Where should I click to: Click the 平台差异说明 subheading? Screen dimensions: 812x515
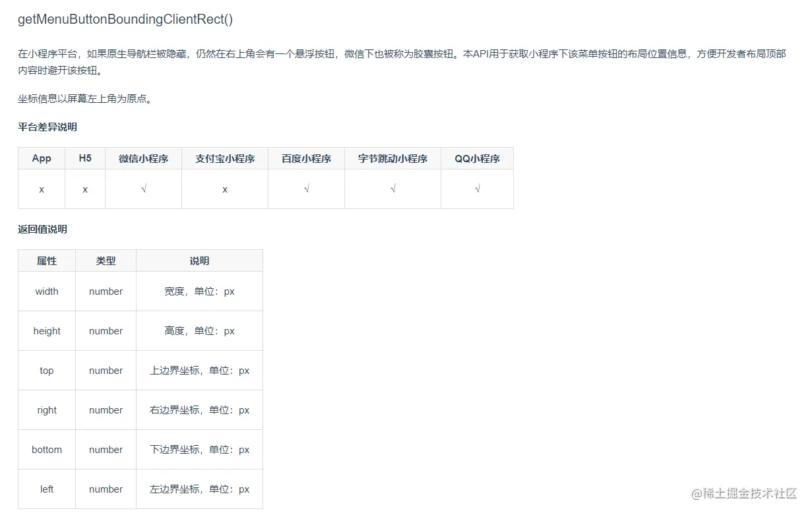(47, 127)
